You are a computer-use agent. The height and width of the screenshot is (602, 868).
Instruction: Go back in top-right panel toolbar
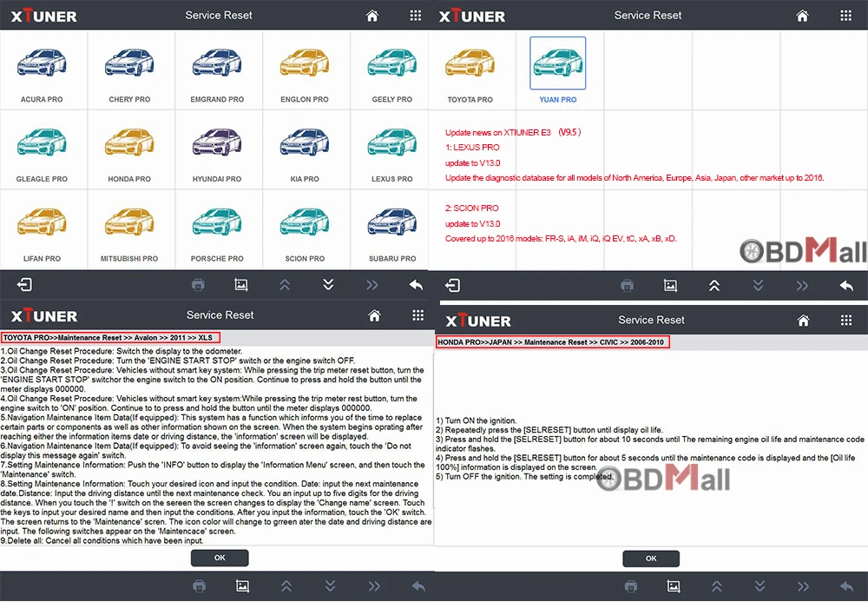point(845,286)
